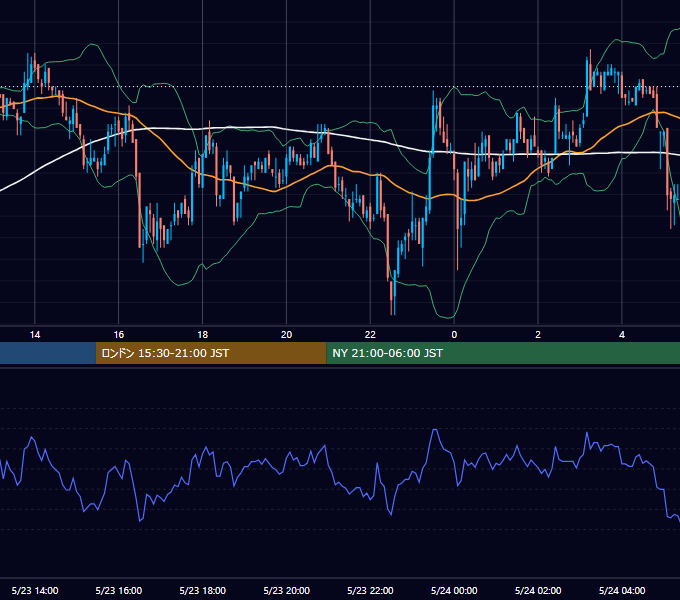The width and height of the screenshot is (680, 600).
Task: Click the 2 hour axis label
Action: 538,335
